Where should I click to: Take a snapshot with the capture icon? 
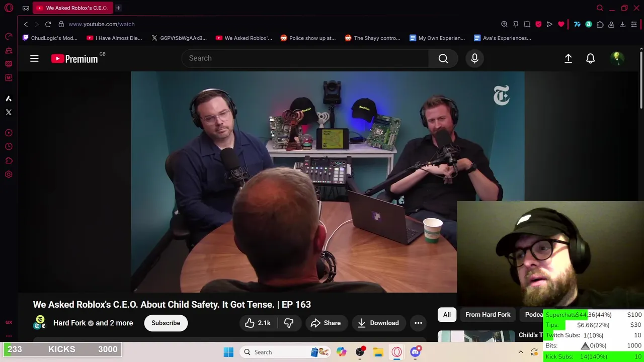[x=527, y=24]
